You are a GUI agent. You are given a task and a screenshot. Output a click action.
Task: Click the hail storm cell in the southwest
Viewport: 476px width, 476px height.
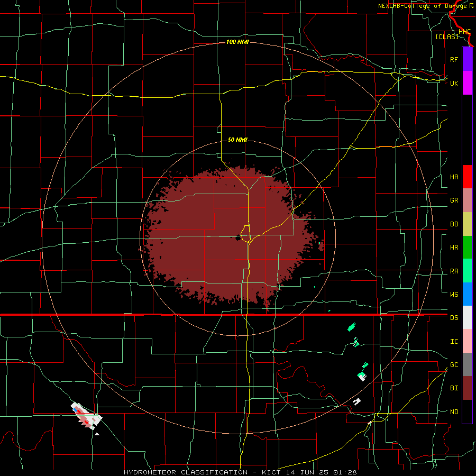(86, 416)
